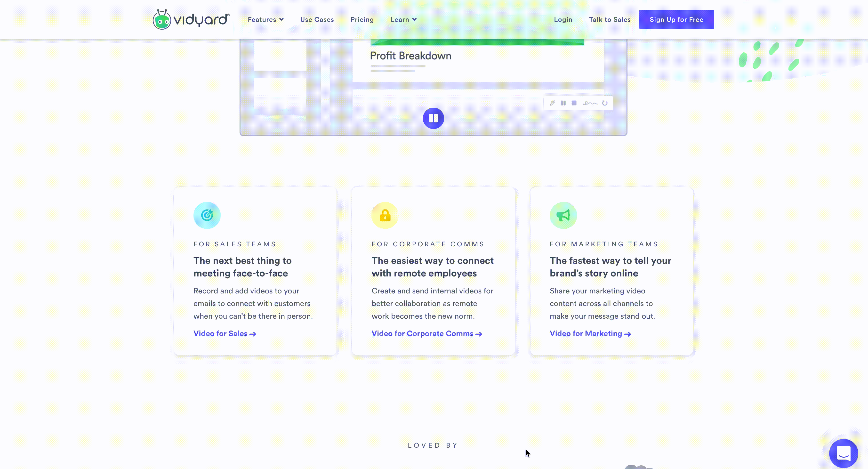
Task: Click the Sign Up for Free button
Action: pyautogui.click(x=676, y=19)
